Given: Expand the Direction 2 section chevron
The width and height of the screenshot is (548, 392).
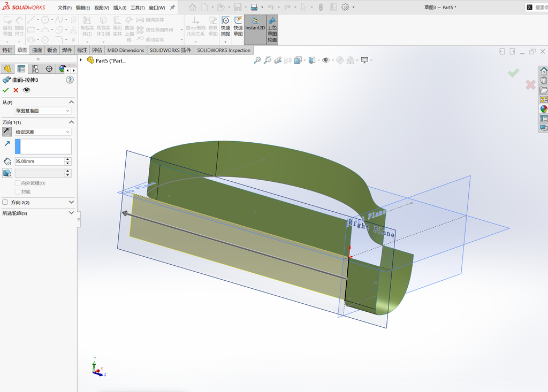Looking at the screenshot, I should (x=71, y=202).
